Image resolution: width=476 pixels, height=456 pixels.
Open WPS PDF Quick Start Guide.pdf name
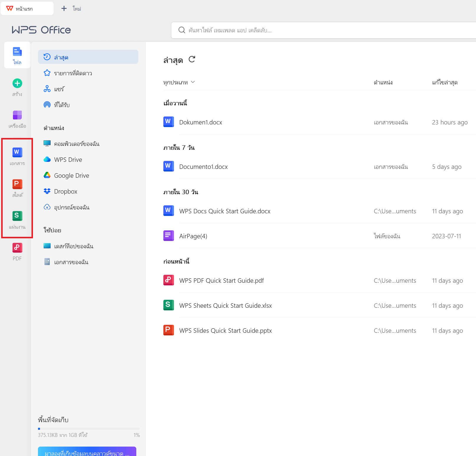pos(221,280)
